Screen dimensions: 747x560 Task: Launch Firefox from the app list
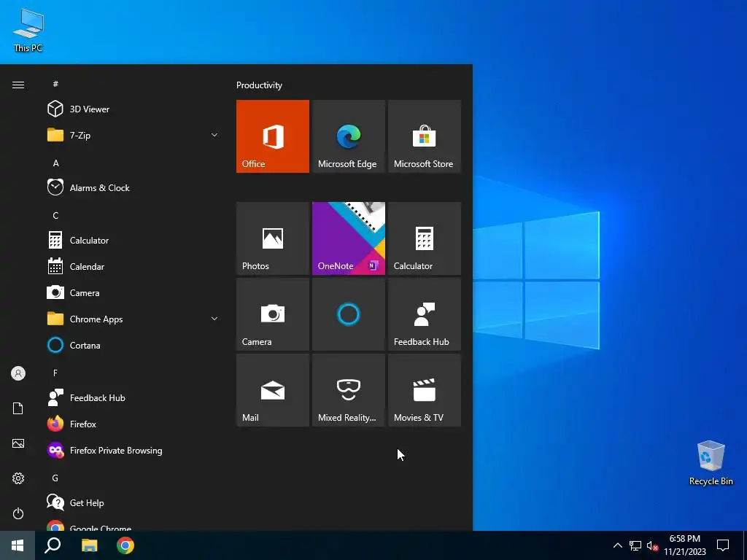pos(133,424)
